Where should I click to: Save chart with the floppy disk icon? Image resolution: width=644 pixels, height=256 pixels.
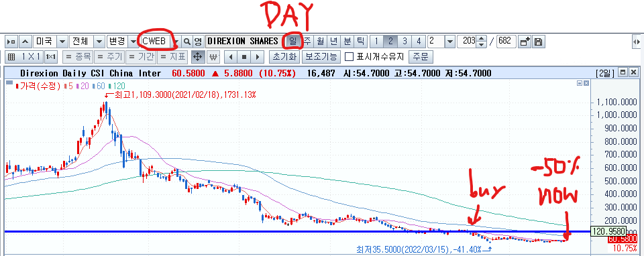click(x=538, y=41)
